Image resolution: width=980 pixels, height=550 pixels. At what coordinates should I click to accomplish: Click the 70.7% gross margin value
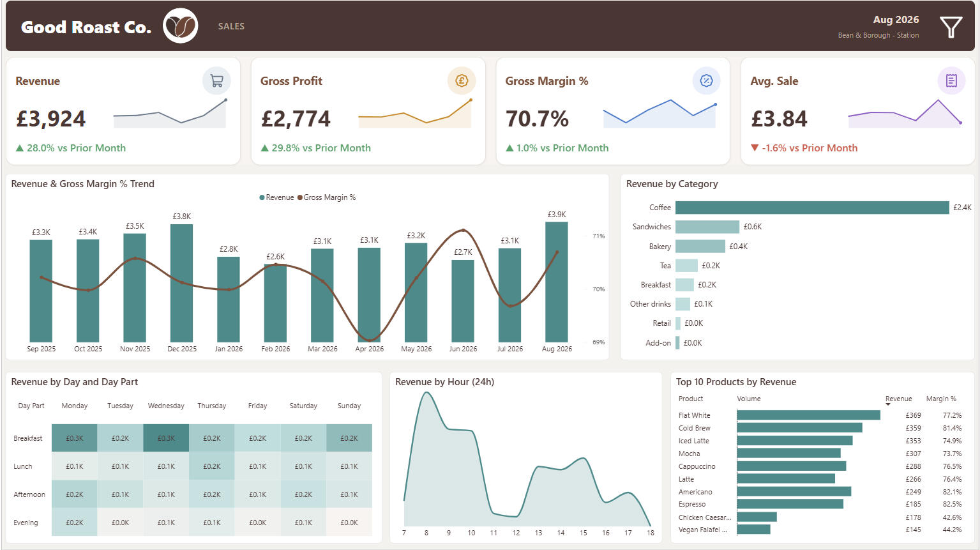[537, 119]
